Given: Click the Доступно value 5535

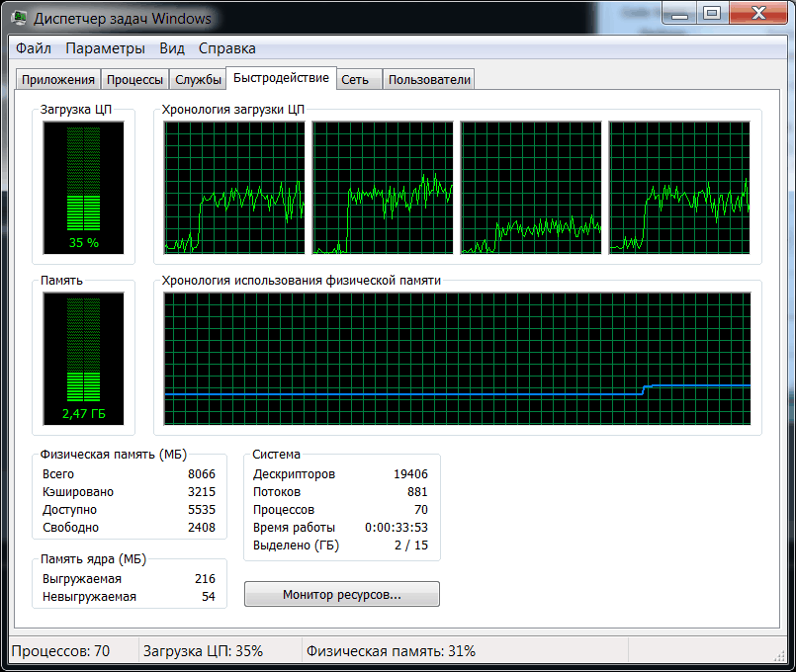Looking at the screenshot, I should [x=202, y=509].
